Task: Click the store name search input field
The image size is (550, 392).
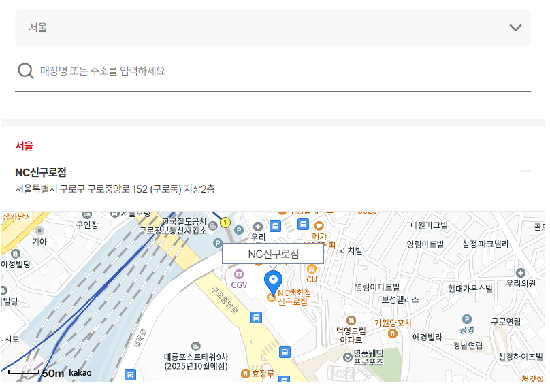Action: click(204, 70)
